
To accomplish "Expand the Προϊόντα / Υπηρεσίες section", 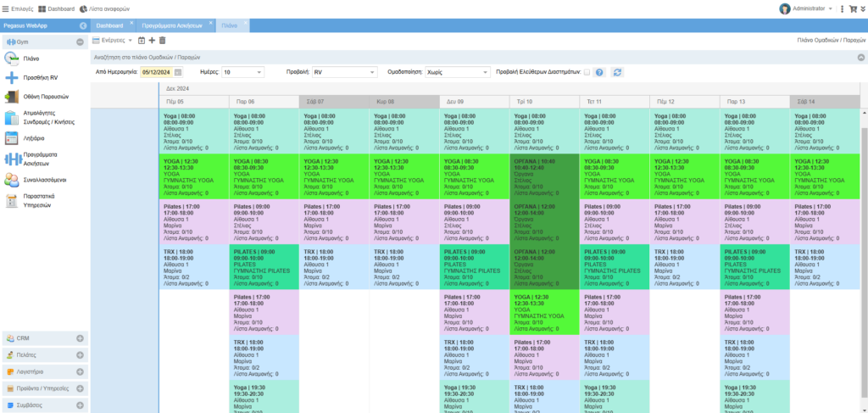I will pos(80,388).
